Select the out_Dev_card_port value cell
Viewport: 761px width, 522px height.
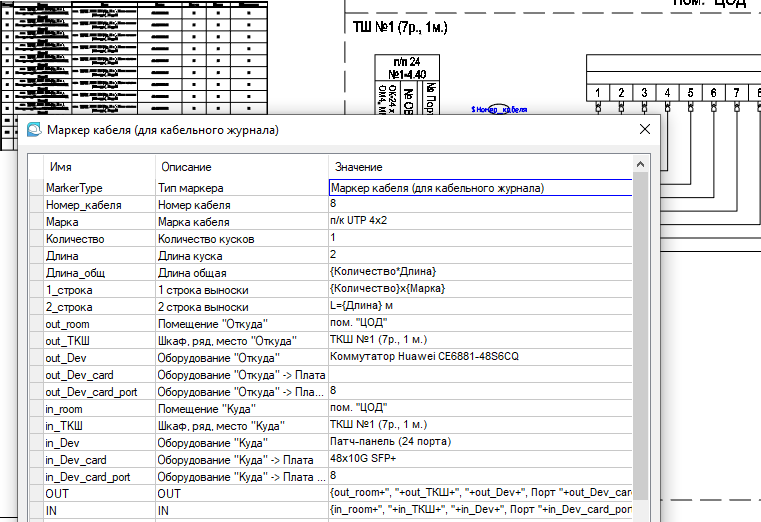point(480,391)
